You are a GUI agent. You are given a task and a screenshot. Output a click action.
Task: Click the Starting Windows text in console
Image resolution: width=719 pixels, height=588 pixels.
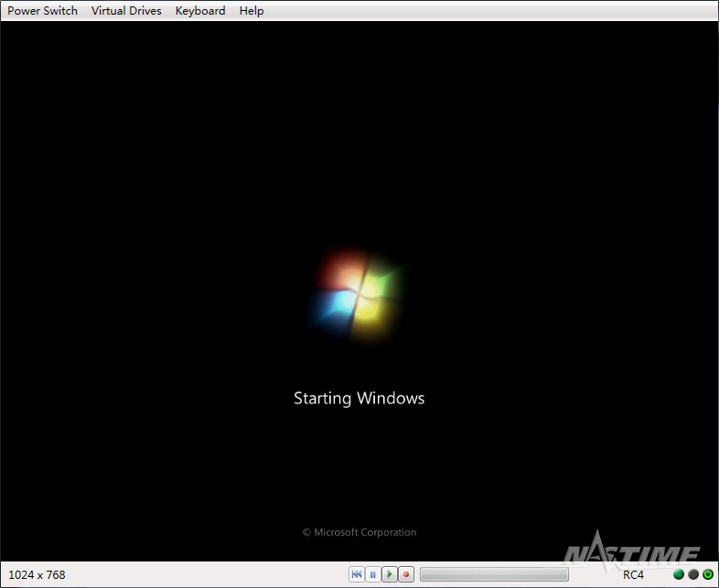(359, 399)
